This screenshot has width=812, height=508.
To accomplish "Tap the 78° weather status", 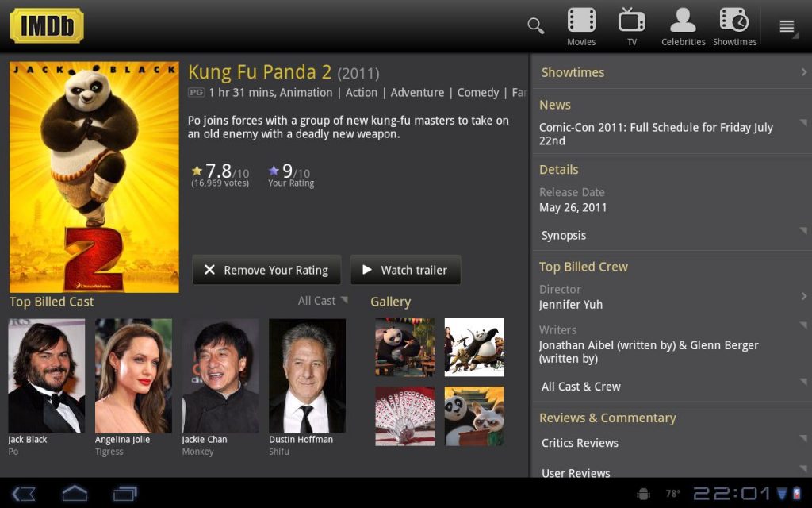I will pos(672,494).
